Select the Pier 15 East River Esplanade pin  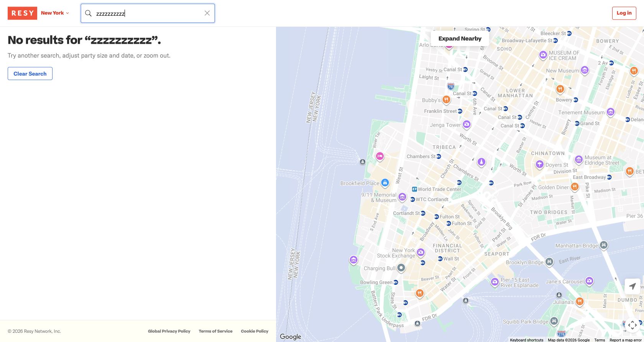coord(495,282)
